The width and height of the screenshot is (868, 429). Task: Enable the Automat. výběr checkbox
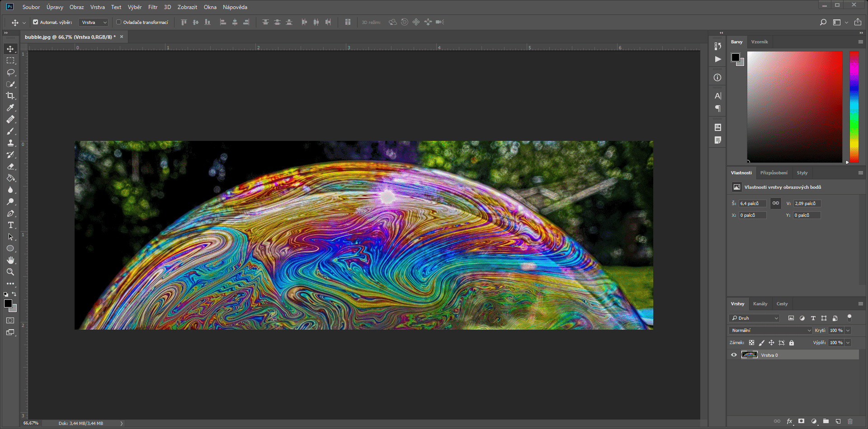tap(35, 22)
